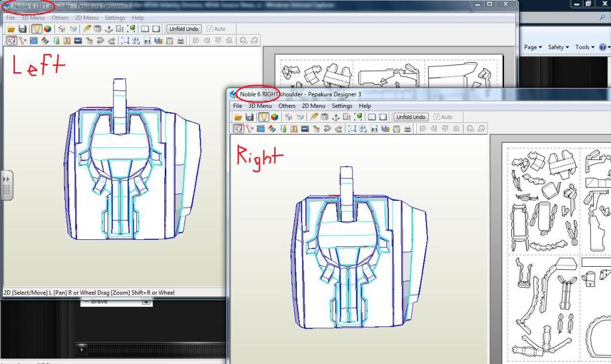Click LEFT window status bar hint text
This screenshot has height=364, width=611.
(x=89, y=292)
